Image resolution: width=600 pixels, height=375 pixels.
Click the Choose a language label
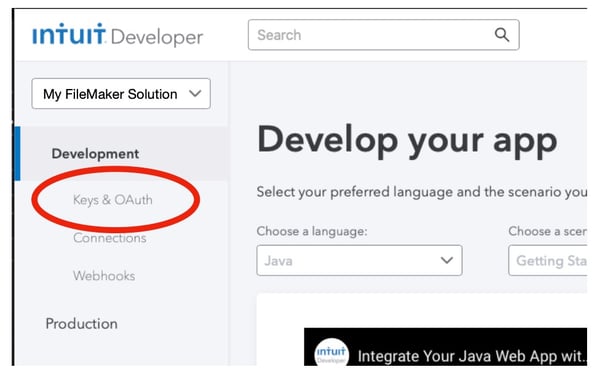[x=312, y=231]
